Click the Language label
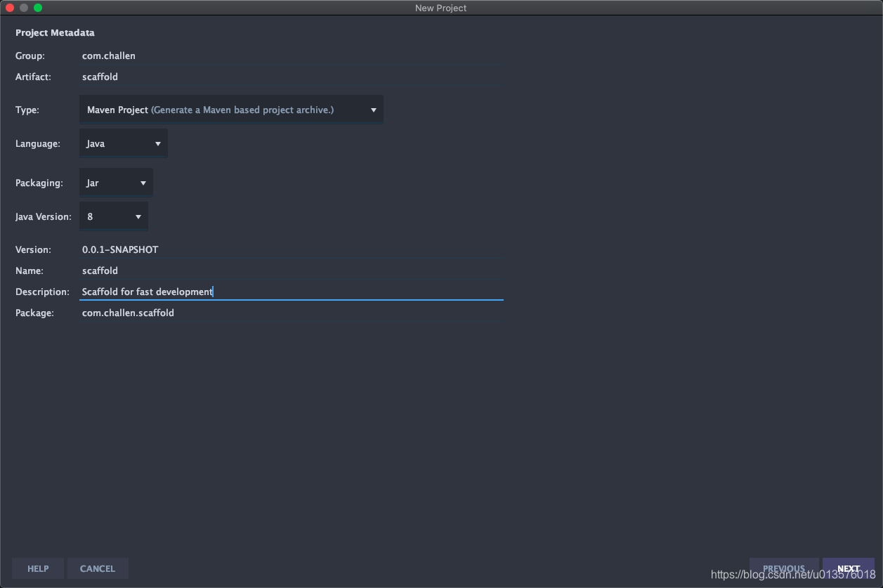 pos(38,143)
